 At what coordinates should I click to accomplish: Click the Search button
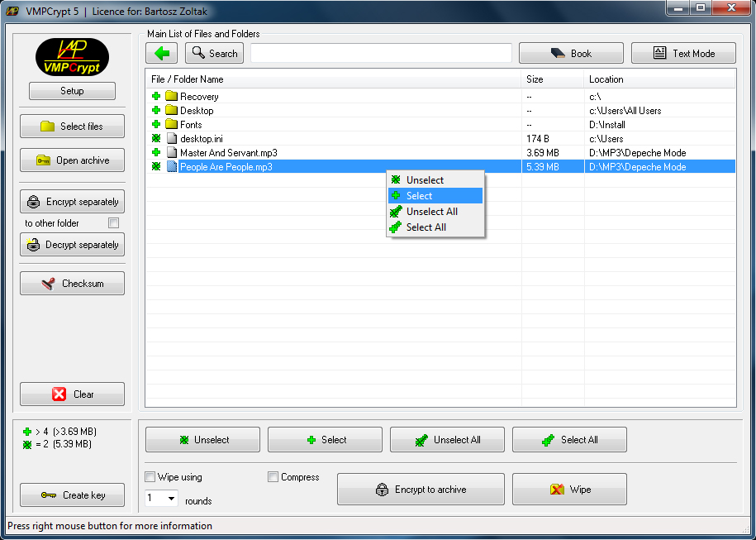[x=215, y=53]
